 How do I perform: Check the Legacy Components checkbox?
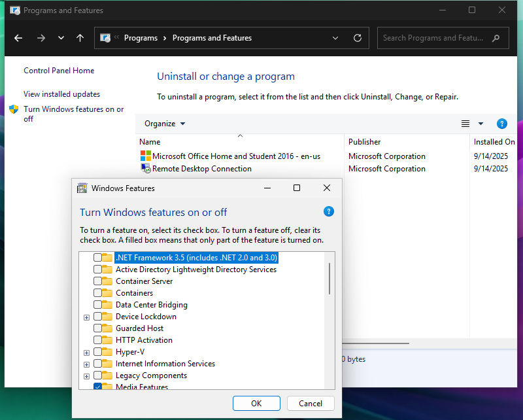pos(97,376)
